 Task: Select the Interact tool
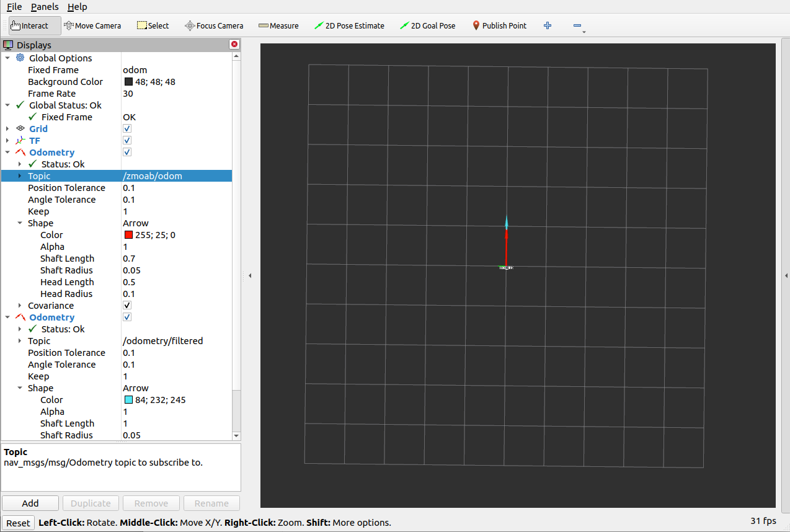35,25
